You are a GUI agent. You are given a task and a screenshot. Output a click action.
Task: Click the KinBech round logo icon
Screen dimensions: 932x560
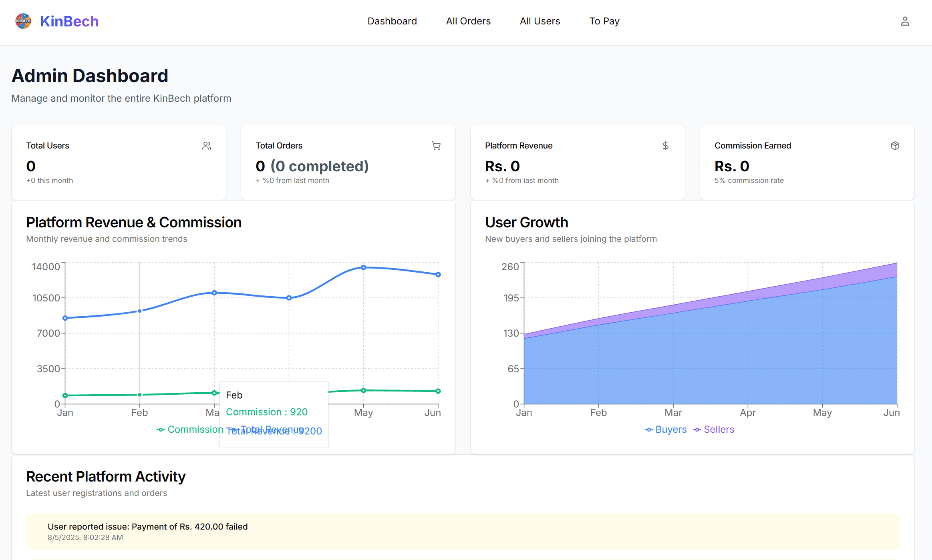[23, 21]
